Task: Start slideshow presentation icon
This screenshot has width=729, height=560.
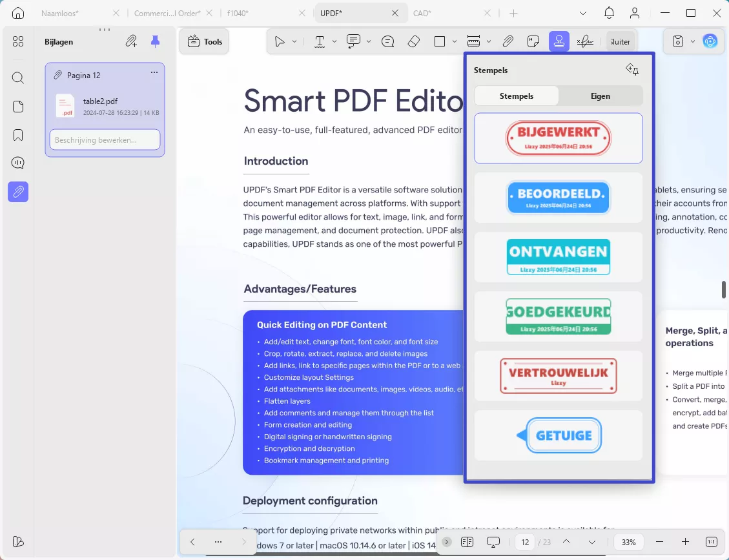Action: click(493, 542)
